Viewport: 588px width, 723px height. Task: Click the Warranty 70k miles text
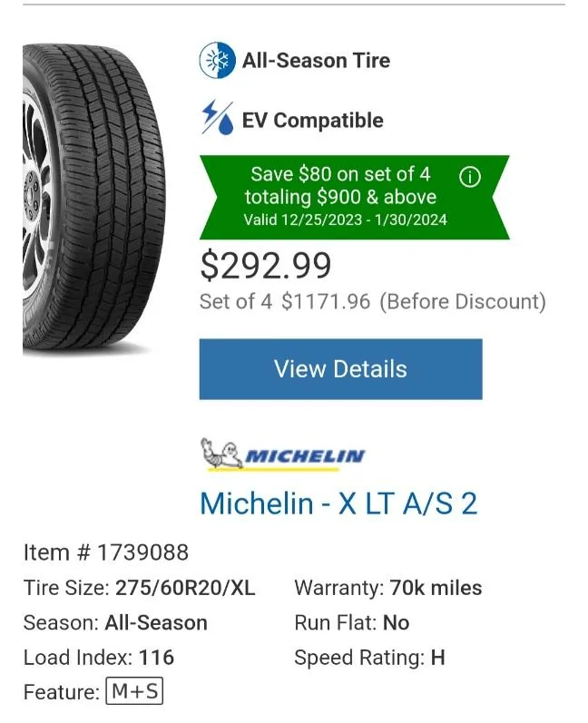click(x=387, y=588)
